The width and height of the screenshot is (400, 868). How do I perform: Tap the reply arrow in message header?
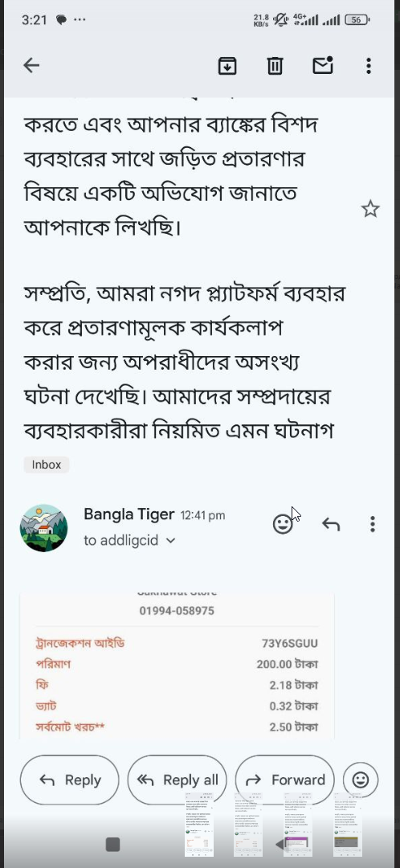pos(331,524)
